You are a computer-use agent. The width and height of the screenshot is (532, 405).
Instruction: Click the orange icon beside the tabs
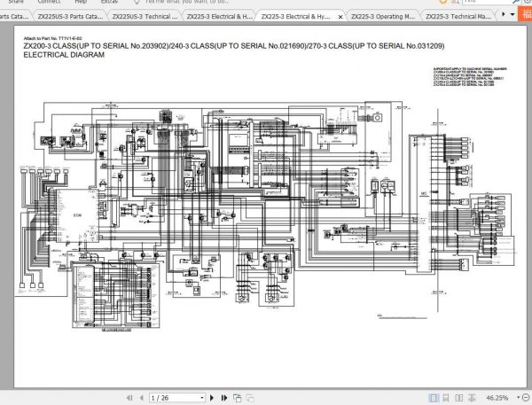[526, 14]
